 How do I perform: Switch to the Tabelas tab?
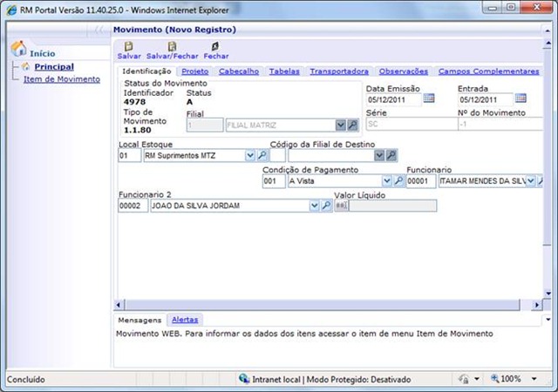tap(284, 71)
